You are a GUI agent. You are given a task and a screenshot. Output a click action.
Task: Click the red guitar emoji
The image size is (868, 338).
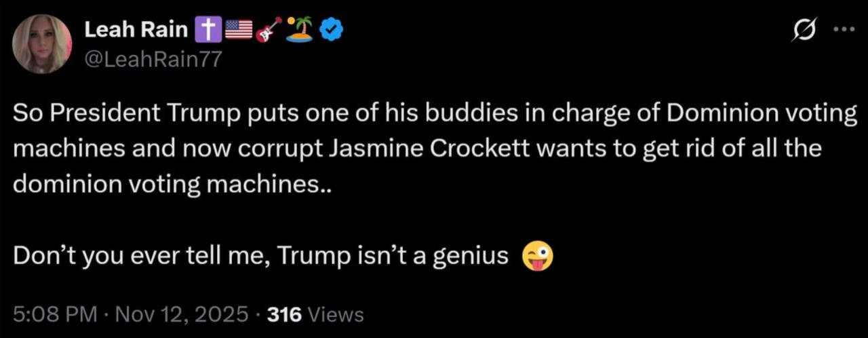[x=269, y=29]
